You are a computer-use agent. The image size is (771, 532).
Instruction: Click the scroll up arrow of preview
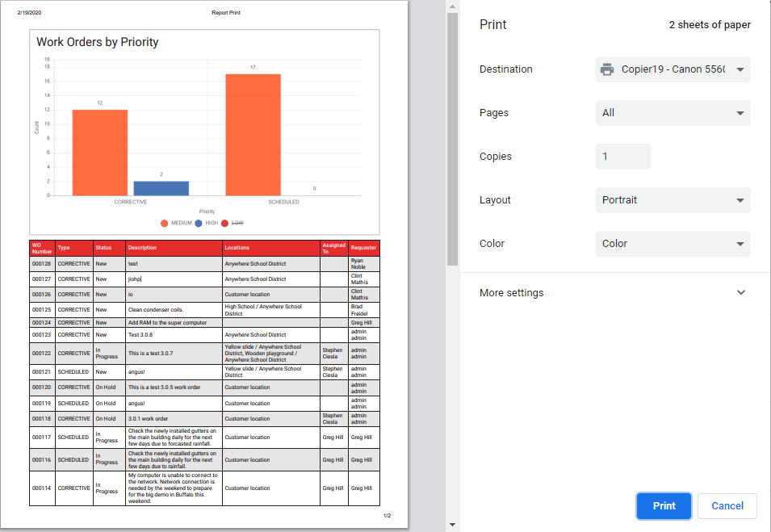(x=452, y=6)
